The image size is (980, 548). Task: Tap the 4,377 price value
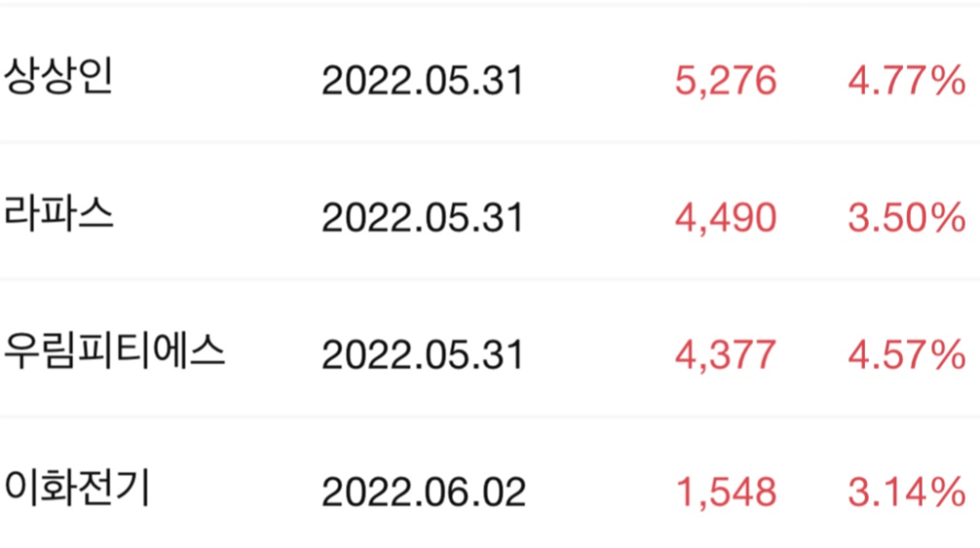(726, 356)
